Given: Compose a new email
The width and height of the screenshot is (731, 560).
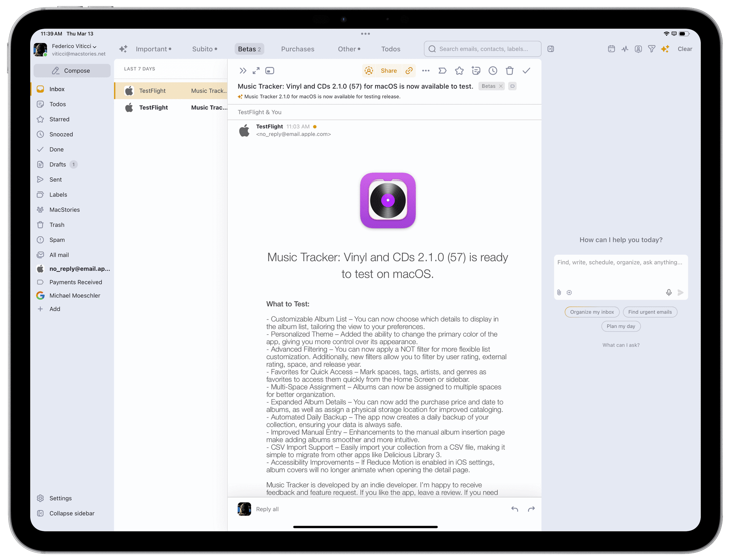Looking at the screenshot, I should pos(72,71).
